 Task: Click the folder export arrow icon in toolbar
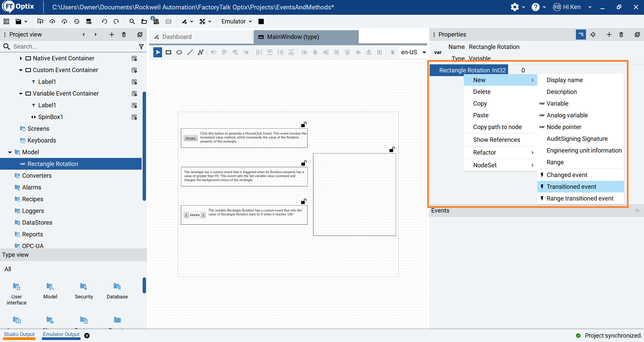(40, 21)
